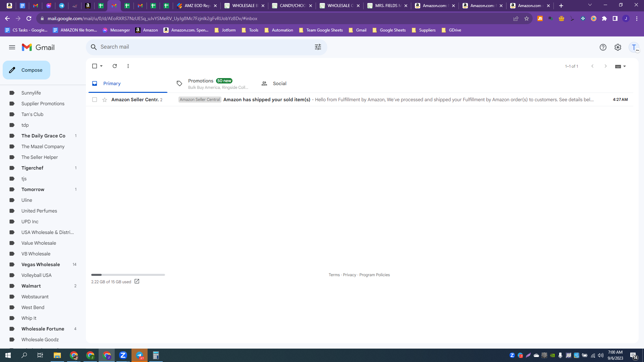Compose a new email
Screen dimensions: 644x362
[26, 70]
